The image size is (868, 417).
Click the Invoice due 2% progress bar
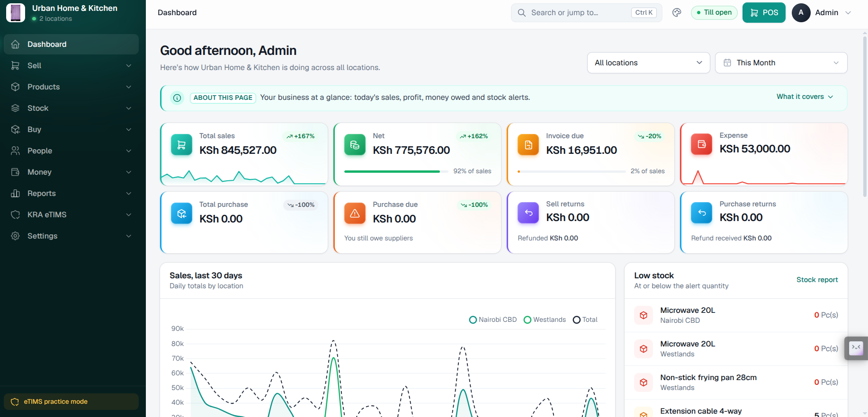click(x=572, y=171)
